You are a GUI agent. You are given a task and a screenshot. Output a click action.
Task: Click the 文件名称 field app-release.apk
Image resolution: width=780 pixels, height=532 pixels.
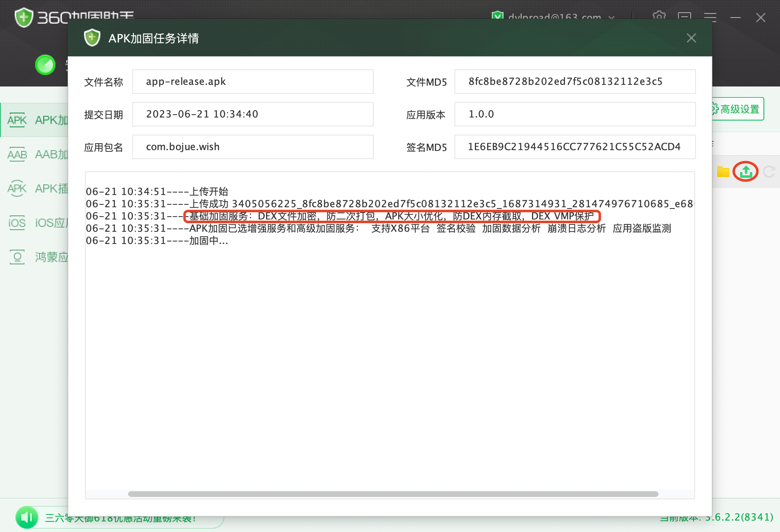pos(253,82)
